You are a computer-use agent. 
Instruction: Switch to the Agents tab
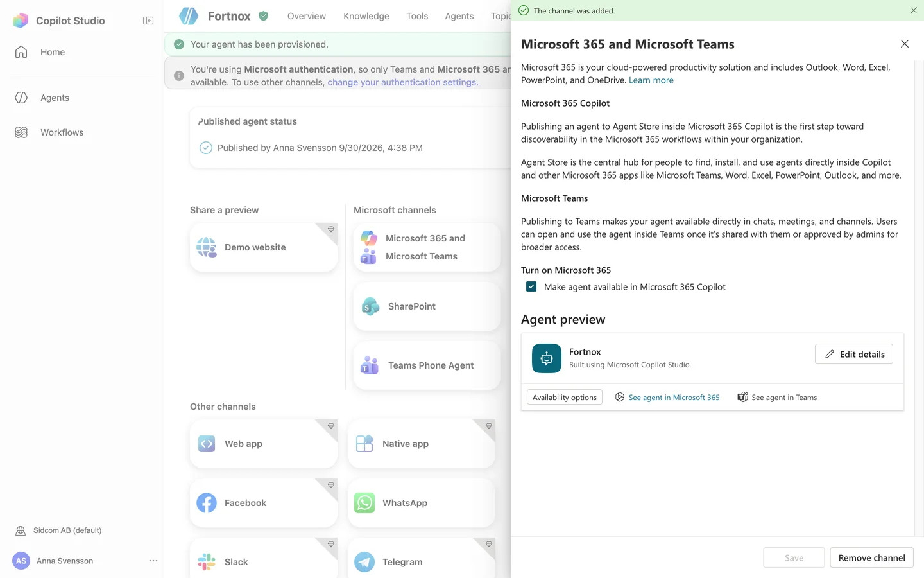pos(459,16)
